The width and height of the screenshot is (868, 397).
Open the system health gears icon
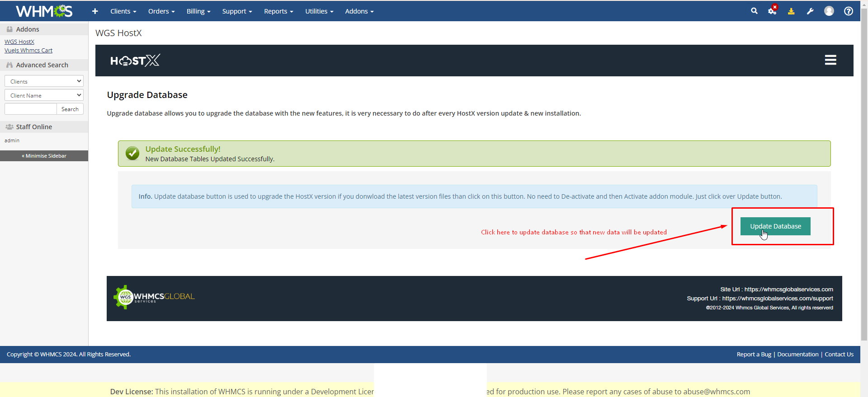[x=772, y=11]
